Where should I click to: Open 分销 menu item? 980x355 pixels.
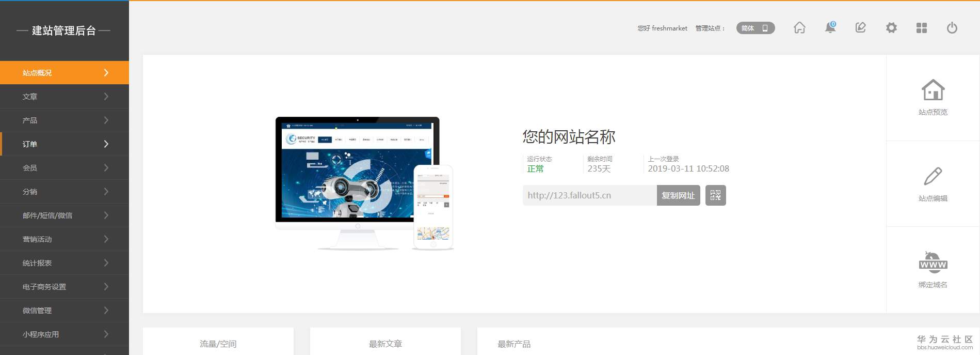tap(65, 192)
